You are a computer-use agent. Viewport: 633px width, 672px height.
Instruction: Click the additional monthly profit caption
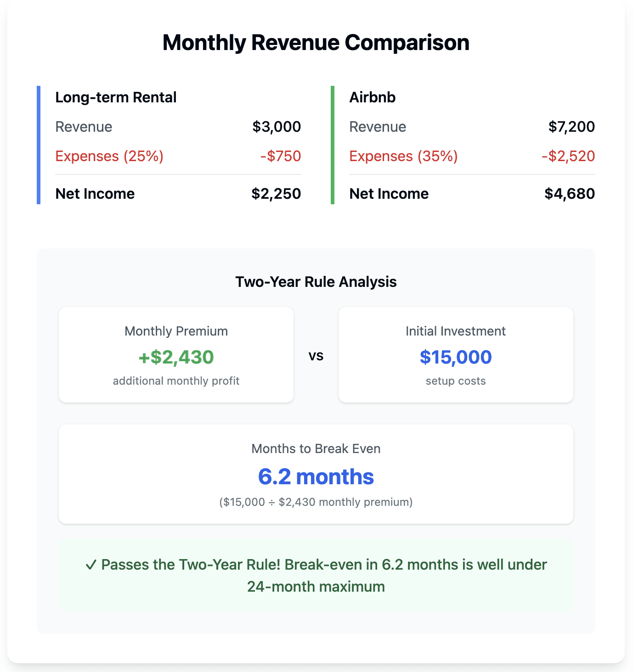point(176,381)
